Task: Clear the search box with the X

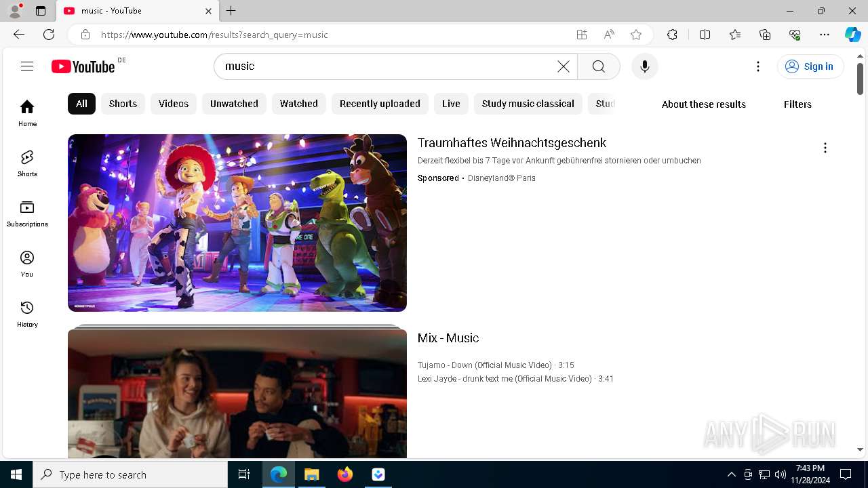Action: 564,66
